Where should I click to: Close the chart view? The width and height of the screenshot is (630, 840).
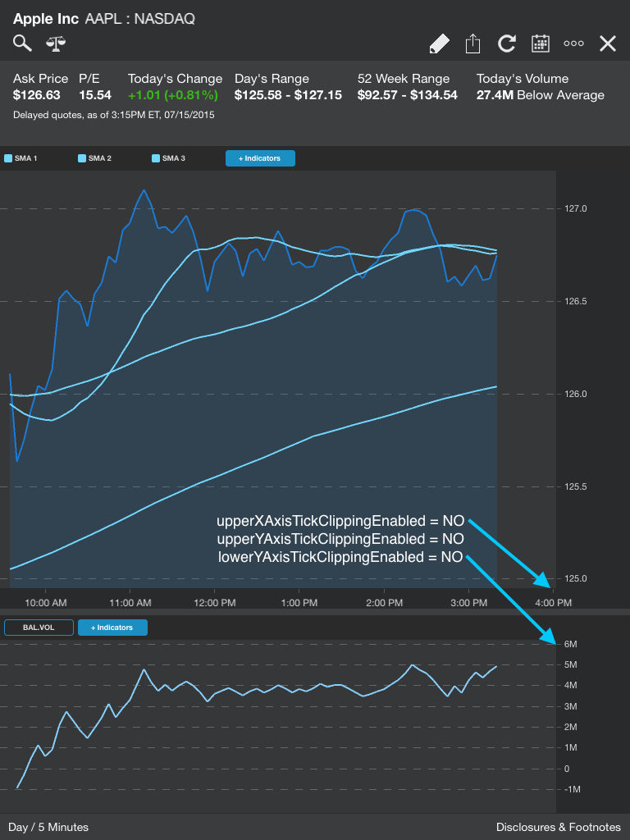pyautogui.click(x=608, y=43)
